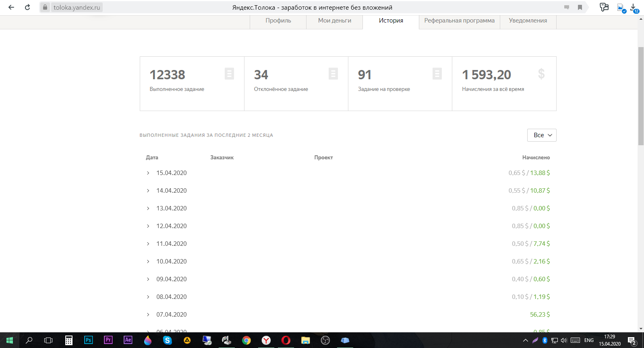This screenshot has height=348, width=644.
Task: Expand the 11.04.2020 history row
Action: pos(148,244)
